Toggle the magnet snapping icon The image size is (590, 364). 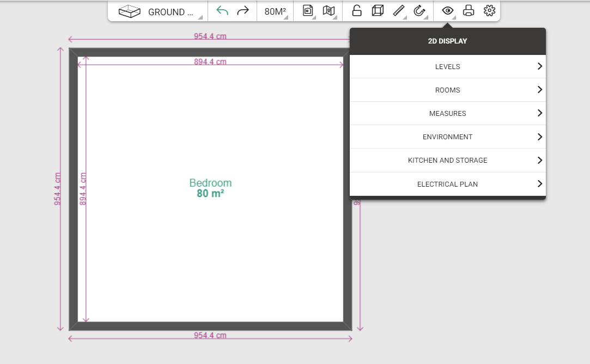pos(419,11)
